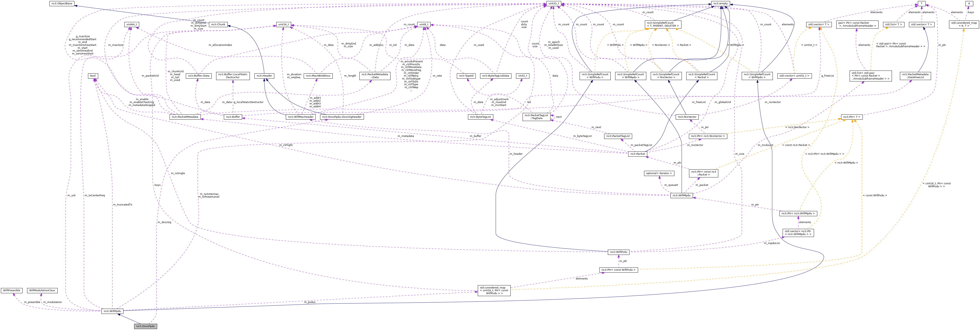Open ns3::Ptr< const WifiPsdu > node
Image resolution: width=980 pixels, height=330 pixels.
point(618,270)
